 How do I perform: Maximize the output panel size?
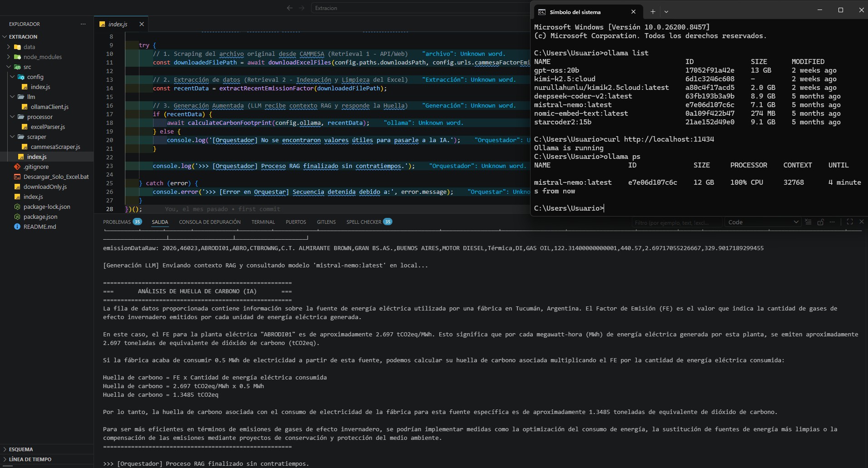coord(850,222)
